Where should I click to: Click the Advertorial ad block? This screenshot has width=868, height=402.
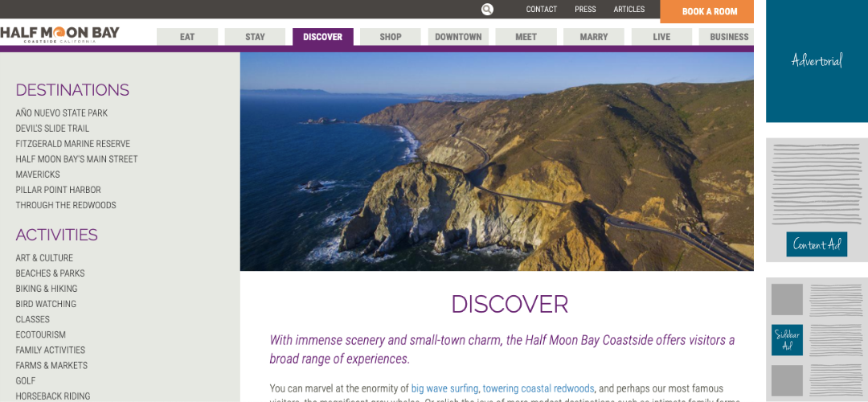tap(817, 61)
